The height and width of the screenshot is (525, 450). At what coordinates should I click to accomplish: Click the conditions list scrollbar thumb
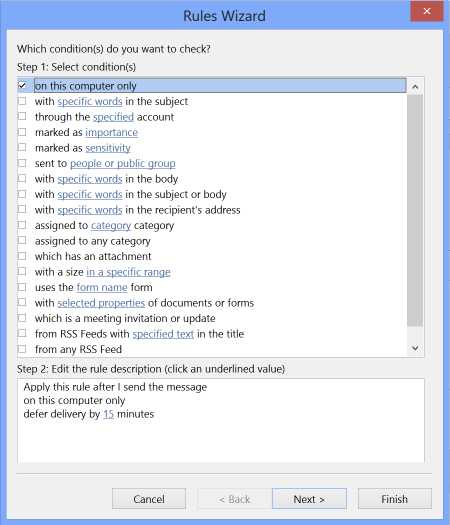[x=415, y=210]
